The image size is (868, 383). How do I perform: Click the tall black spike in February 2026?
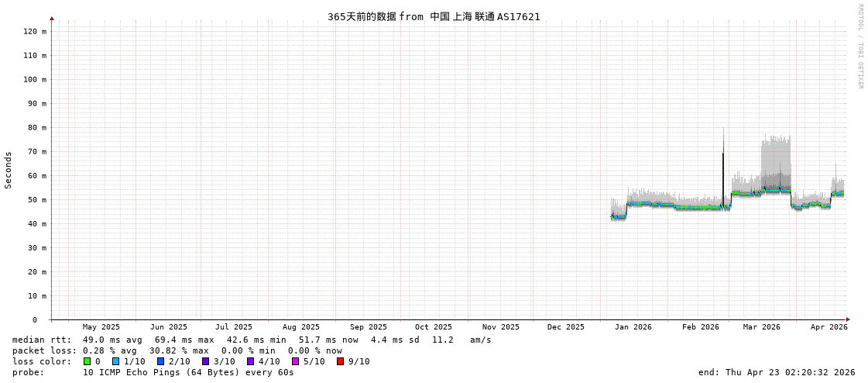pyautogui.click(x=723, y=171)
